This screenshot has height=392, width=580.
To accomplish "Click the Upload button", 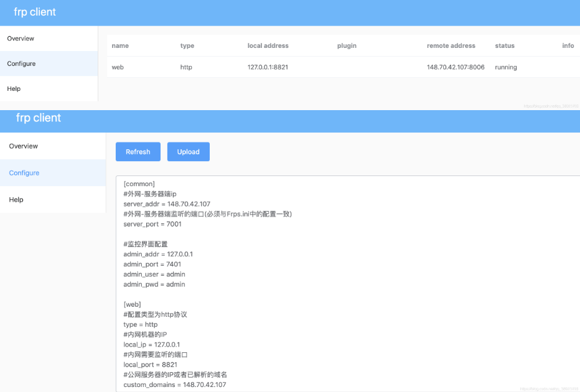I will pyautogui.click(x=189, y=152).
